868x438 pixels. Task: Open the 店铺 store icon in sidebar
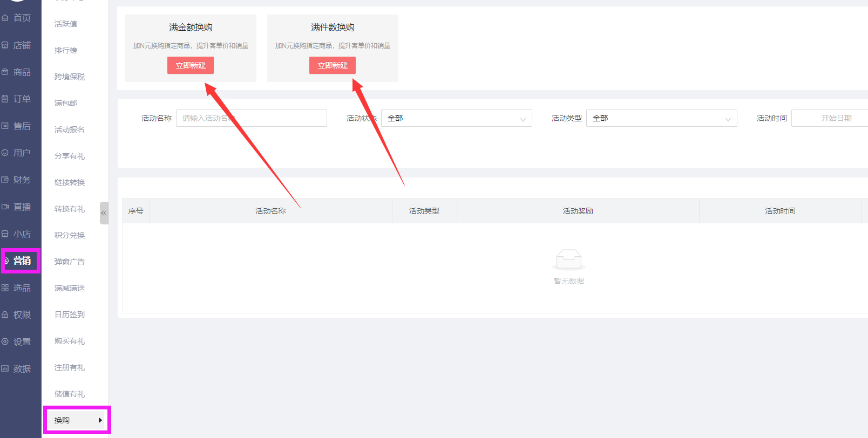(5, 45)
